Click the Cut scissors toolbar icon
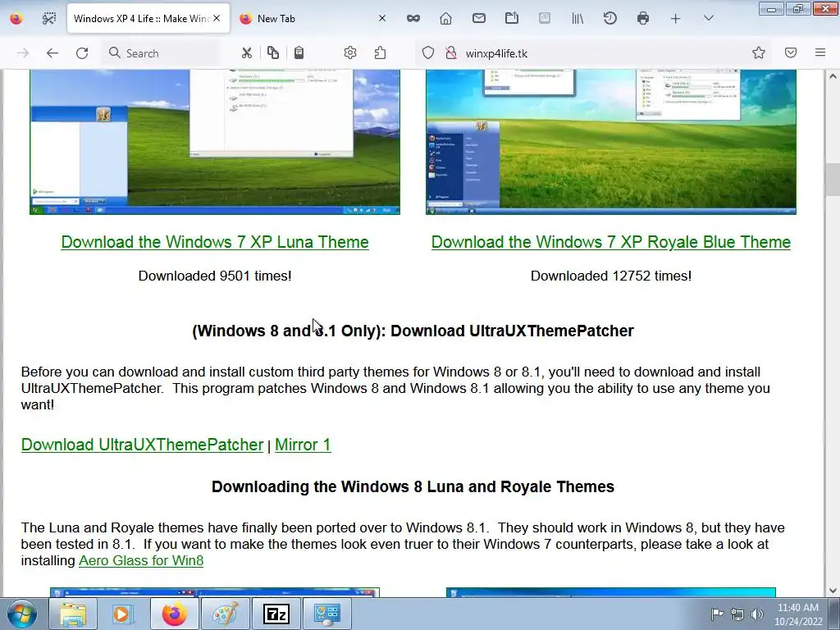The height and width of the screenshot is (630, 840). pos(246,53)
